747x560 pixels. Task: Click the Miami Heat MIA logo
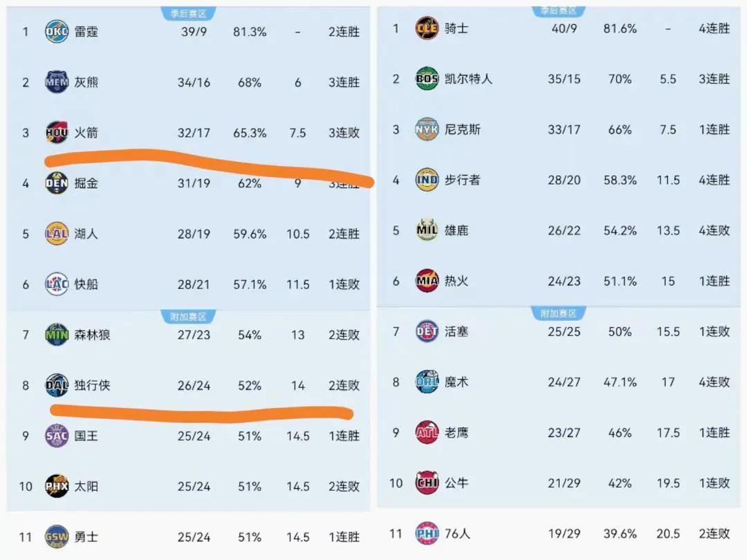[x=427, y=281]
